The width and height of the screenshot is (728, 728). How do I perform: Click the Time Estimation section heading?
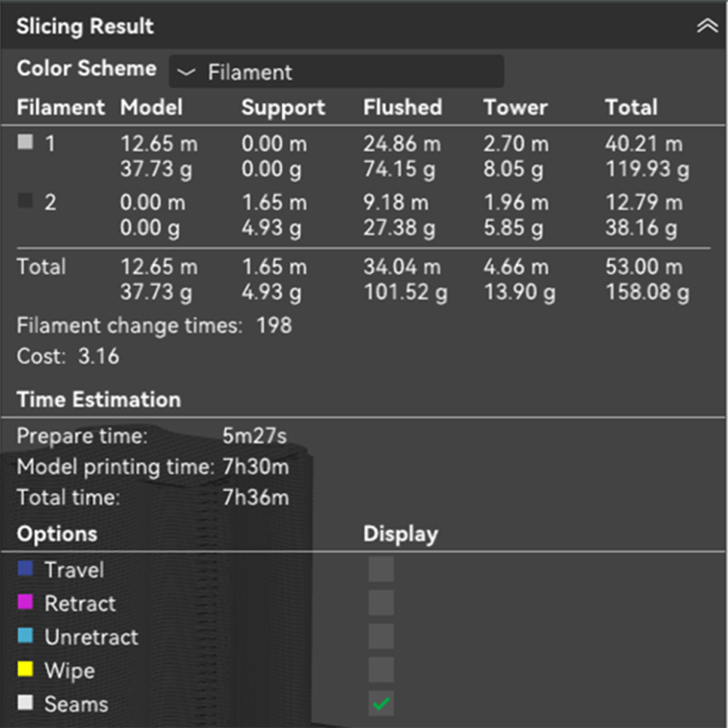click(x=98, y=399)
